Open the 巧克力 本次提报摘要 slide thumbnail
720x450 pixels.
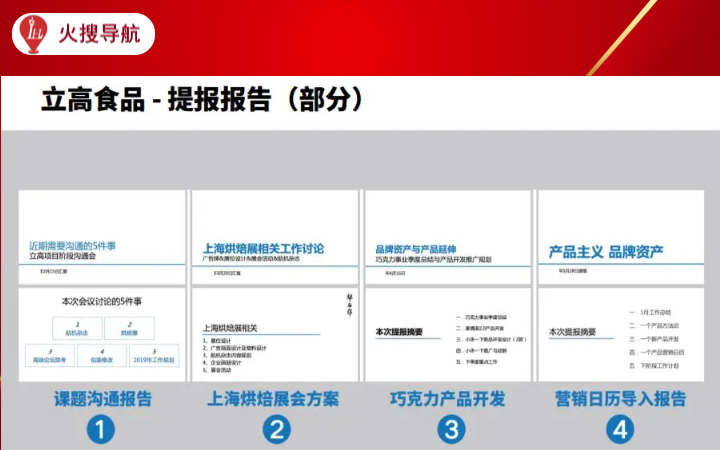(448, 334)
